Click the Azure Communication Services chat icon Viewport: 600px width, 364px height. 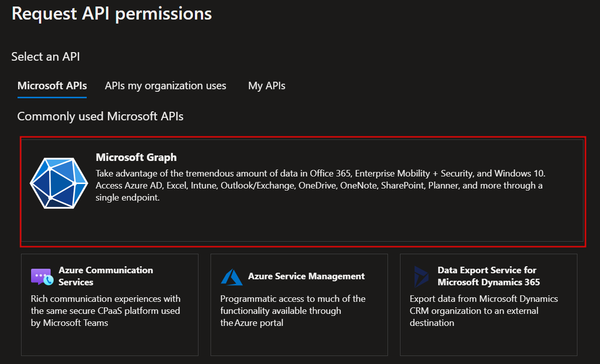click(42, 277)
